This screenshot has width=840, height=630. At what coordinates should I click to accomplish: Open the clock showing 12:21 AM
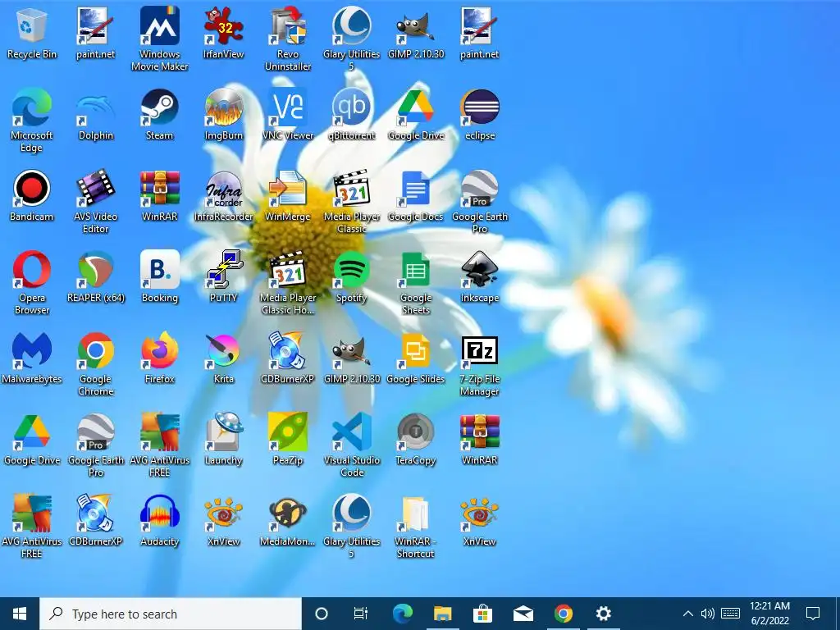769,614
